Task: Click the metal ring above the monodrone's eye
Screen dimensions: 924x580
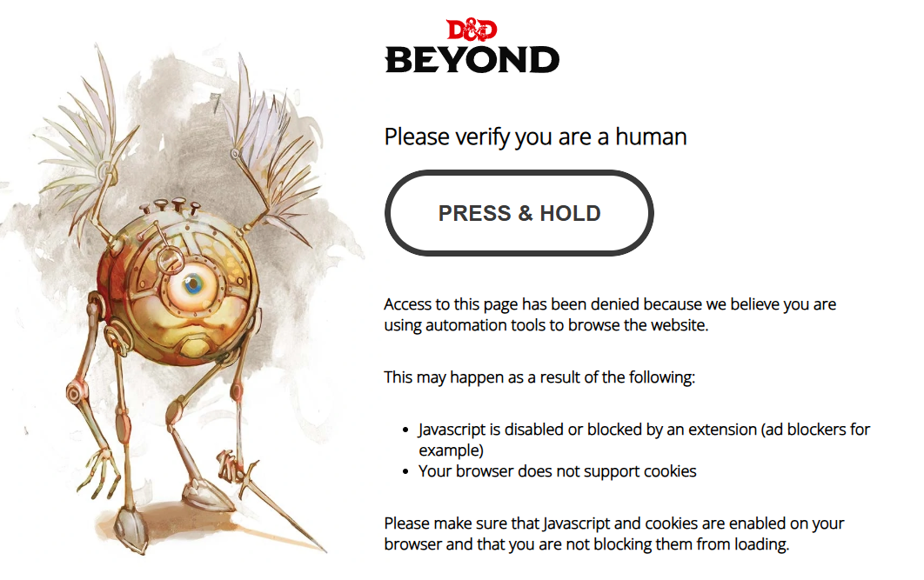Action: click(171, 259)
